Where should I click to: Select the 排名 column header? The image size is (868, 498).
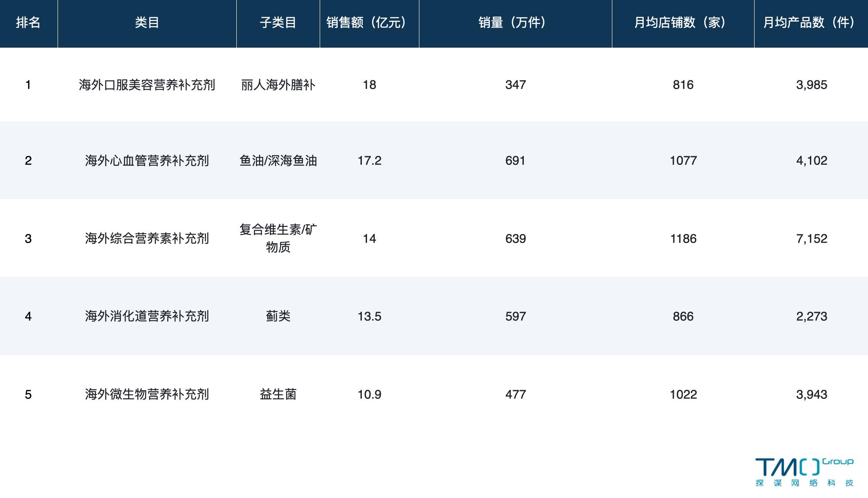[x=28, y=24]
